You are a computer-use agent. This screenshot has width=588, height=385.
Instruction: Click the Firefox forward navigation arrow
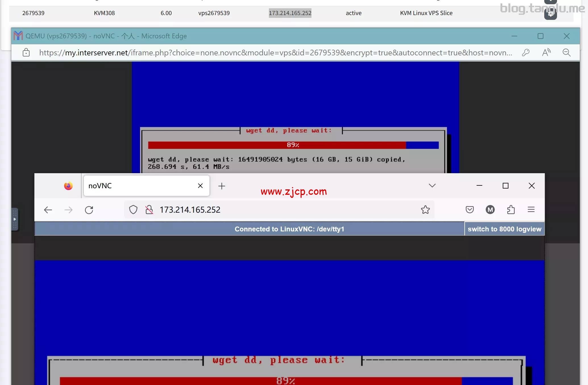tap(68, 210)
